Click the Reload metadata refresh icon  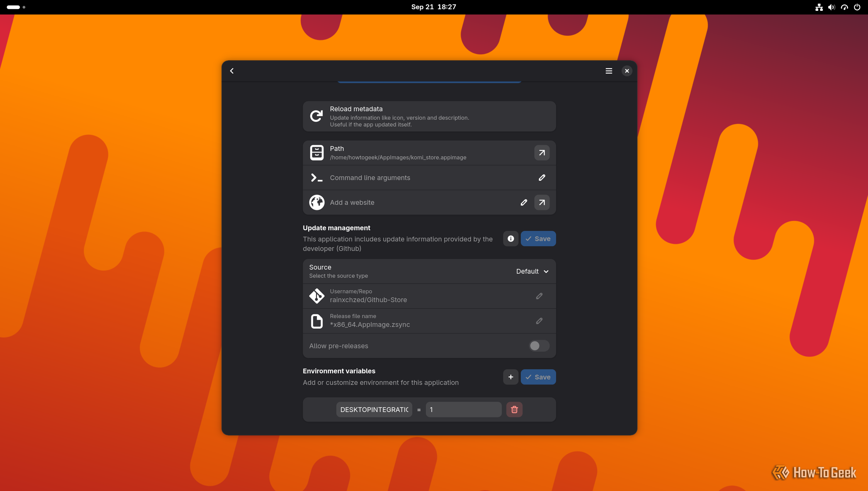coord(317,116)
